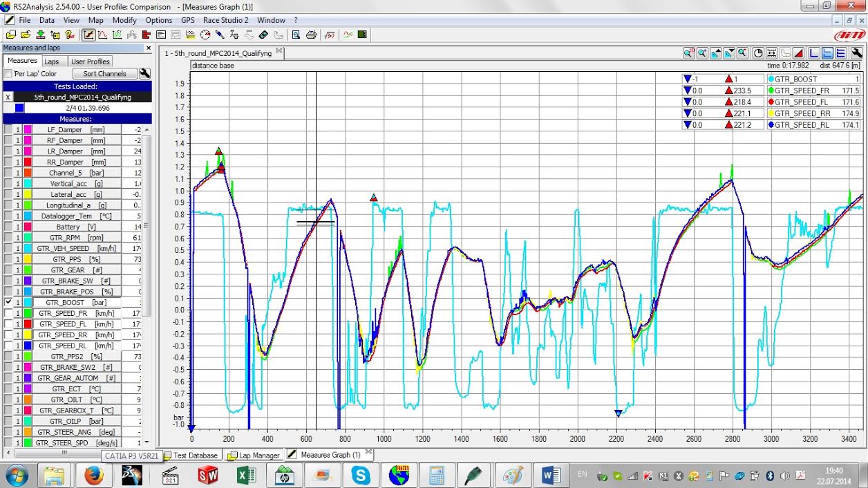868x488 pixels.
Task: Enable the GTR_SPEED_FL measure checkbox
Action: click(8, 323)
